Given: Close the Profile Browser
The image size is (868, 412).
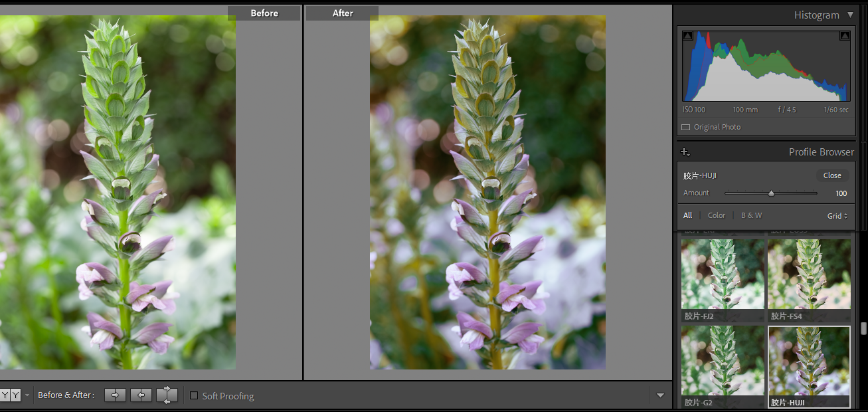Looking at the screenshot, I should point(832,175).
